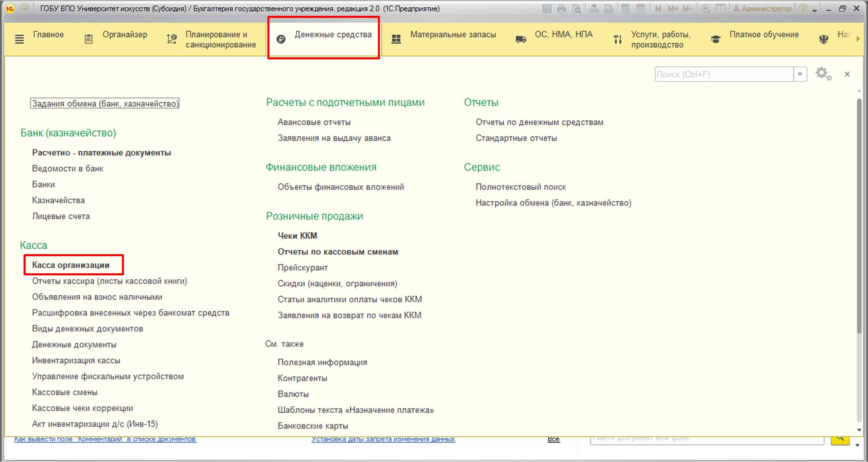Click the save diskette icon

point(547,9)
